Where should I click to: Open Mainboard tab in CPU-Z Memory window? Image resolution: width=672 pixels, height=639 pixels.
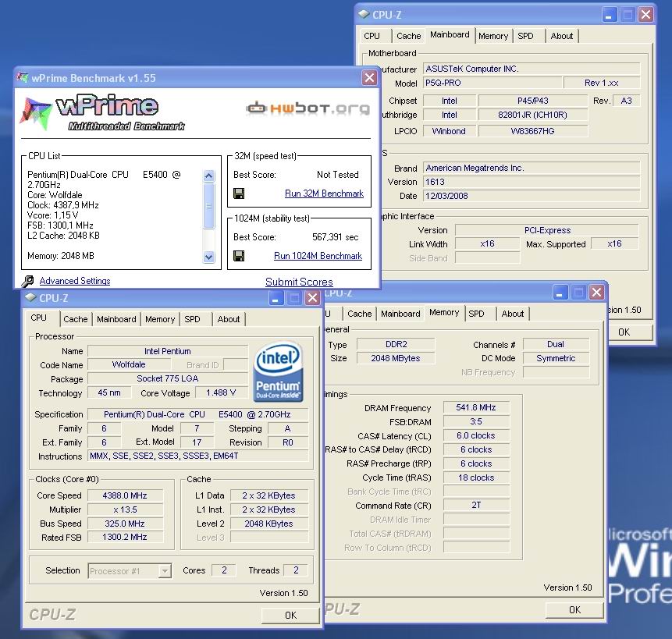click(400, 314)
